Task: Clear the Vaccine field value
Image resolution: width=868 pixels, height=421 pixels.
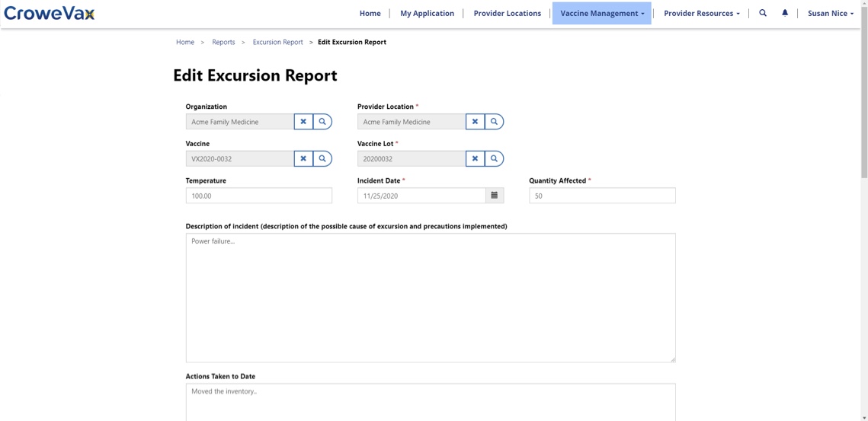Action: point(303,158)
